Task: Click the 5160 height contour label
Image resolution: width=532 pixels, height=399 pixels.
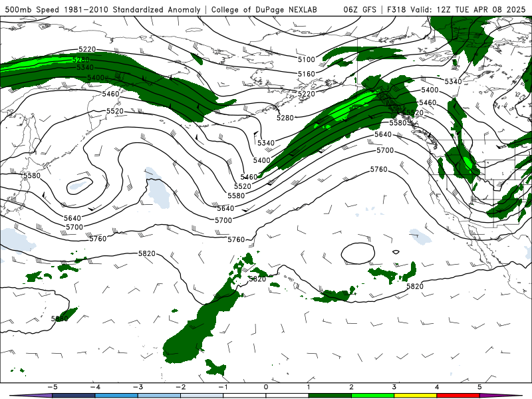Action: coord(307,74)
